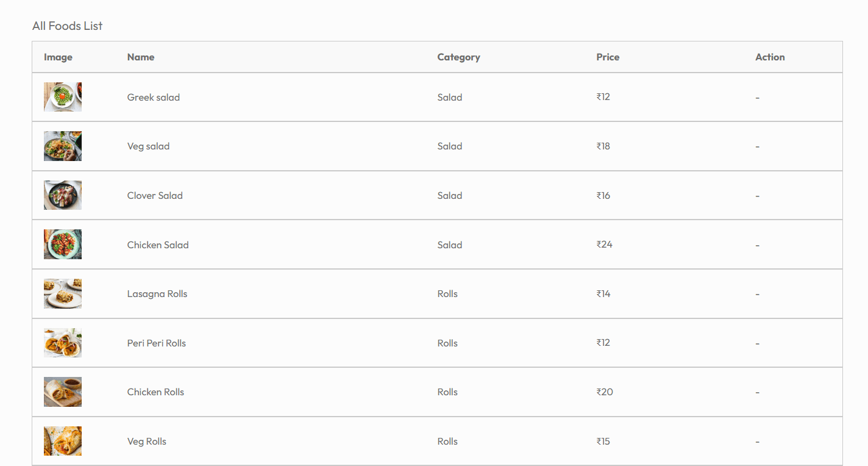Click the Lasagna Rolls food thumbnail
868x466 pixels.
[63, 293]
